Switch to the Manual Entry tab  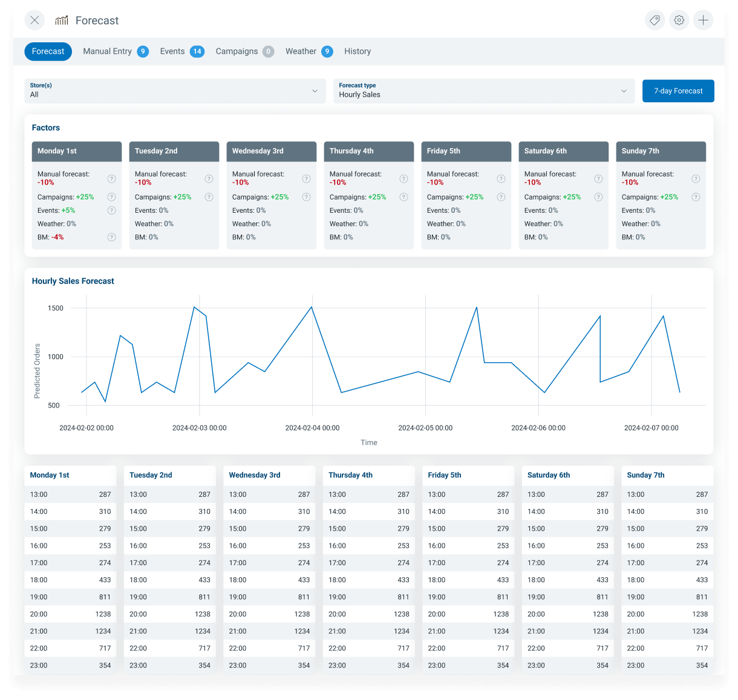pyautogui.click(x=116, y=51)
